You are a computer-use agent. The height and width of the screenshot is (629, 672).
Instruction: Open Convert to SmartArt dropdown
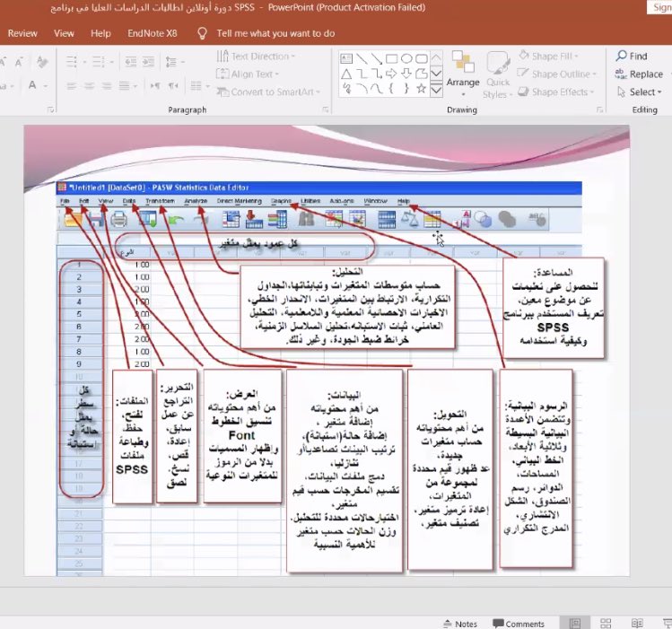(268, 92)
